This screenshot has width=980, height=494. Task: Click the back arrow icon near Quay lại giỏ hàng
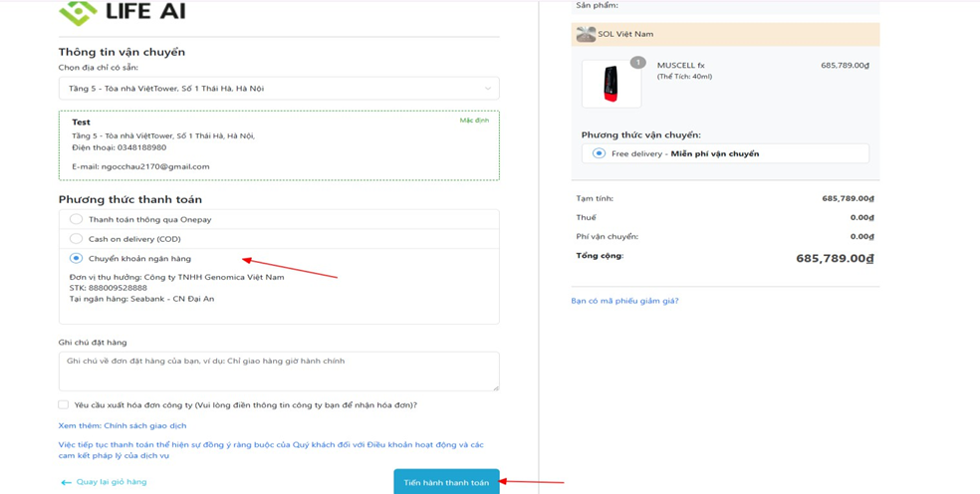(x=66, y=482)
